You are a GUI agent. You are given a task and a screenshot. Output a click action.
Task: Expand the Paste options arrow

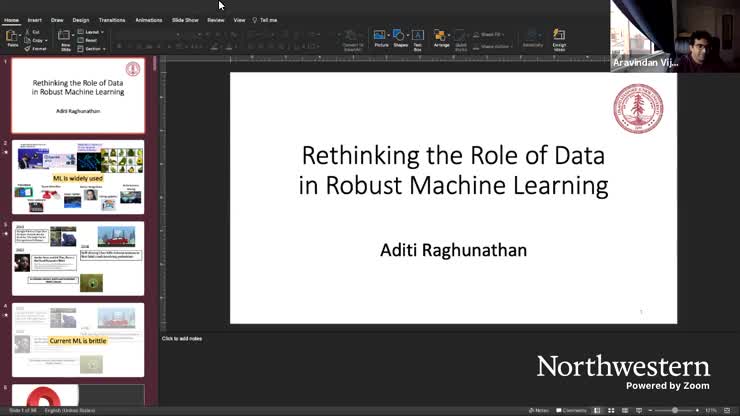pos(20,36)
